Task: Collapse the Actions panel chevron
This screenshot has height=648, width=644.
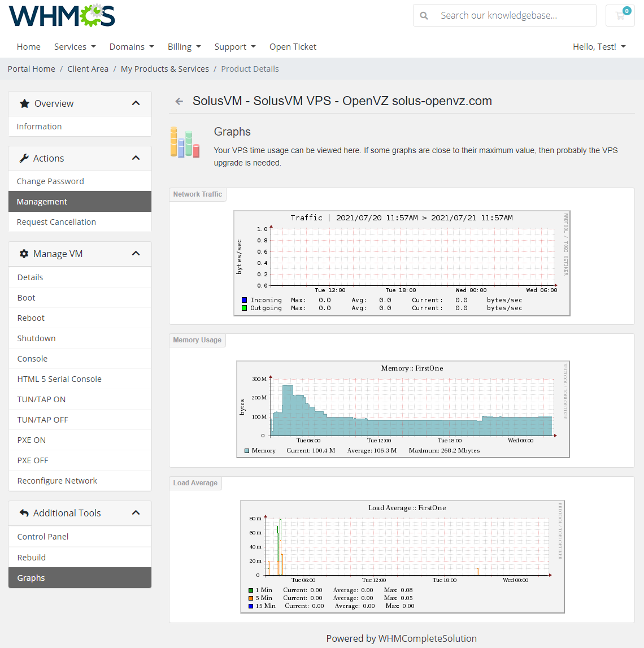Action: coord(136,158)
